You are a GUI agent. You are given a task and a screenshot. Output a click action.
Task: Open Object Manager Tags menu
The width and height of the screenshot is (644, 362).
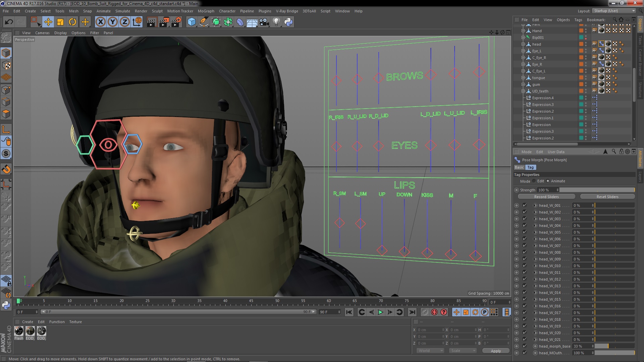578,20
